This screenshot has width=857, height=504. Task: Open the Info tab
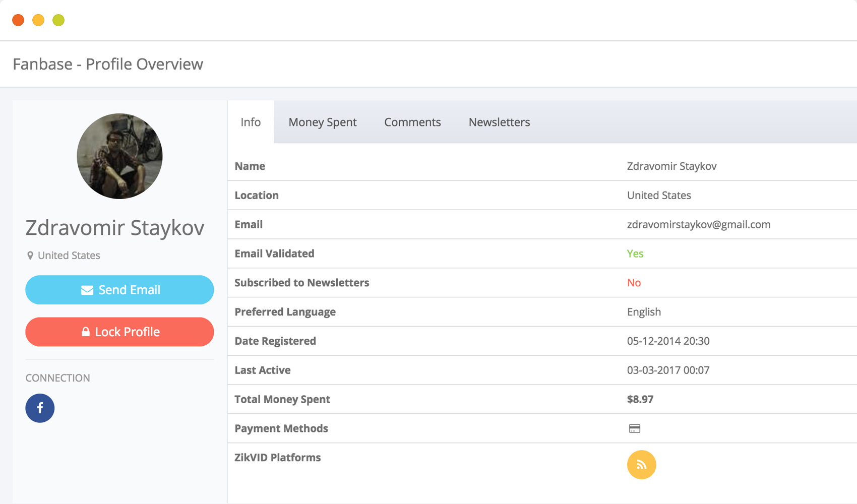[x=251, y=122]
